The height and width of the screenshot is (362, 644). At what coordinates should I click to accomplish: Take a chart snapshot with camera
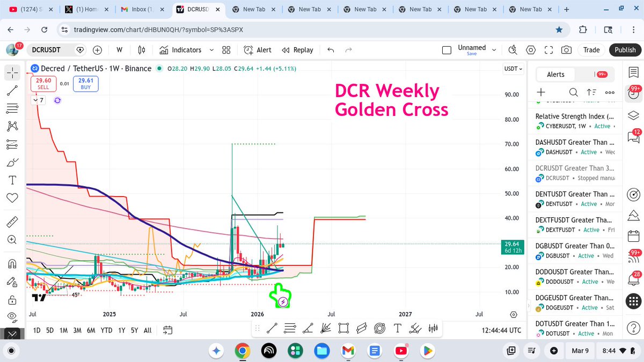click(566, 50)
